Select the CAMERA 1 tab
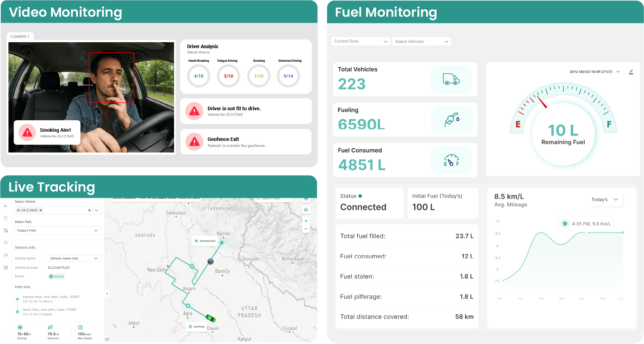The width and height of the screenshot is (644, 344). coord(20,36)
